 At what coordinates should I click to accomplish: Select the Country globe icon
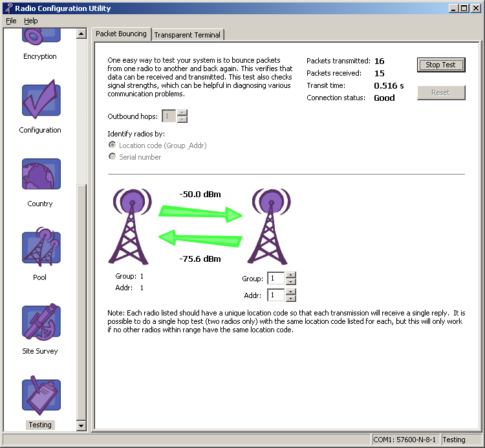point(41,174)
